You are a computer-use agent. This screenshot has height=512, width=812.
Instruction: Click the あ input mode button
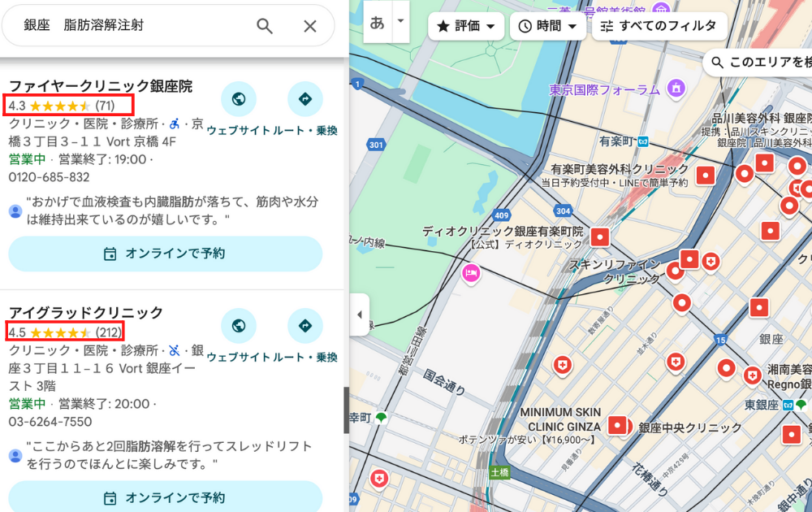(x=378, y=22)
